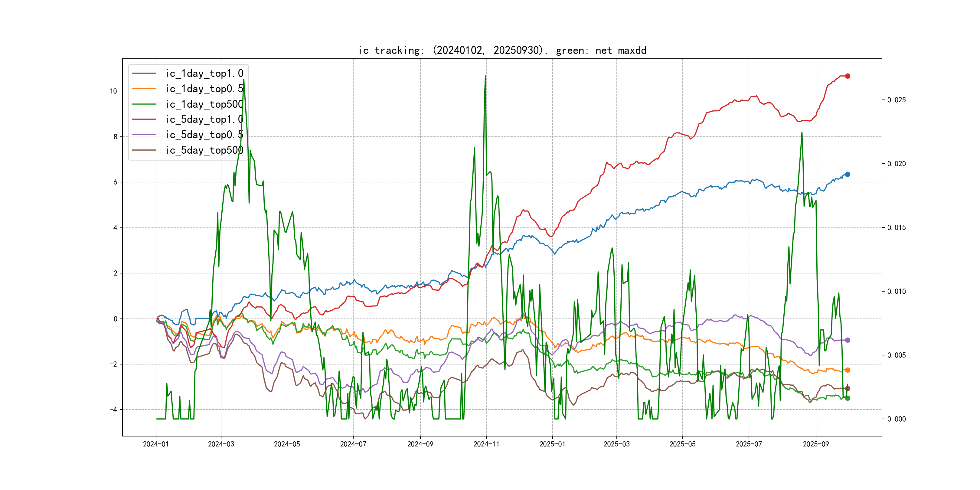Click the orange endpoint marker dot

(x=847, y=370)
